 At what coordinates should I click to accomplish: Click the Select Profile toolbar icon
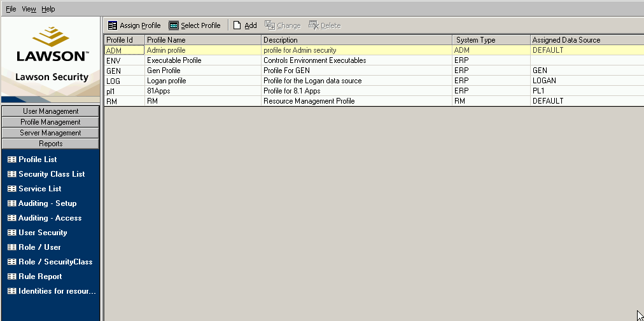[174, 25]
